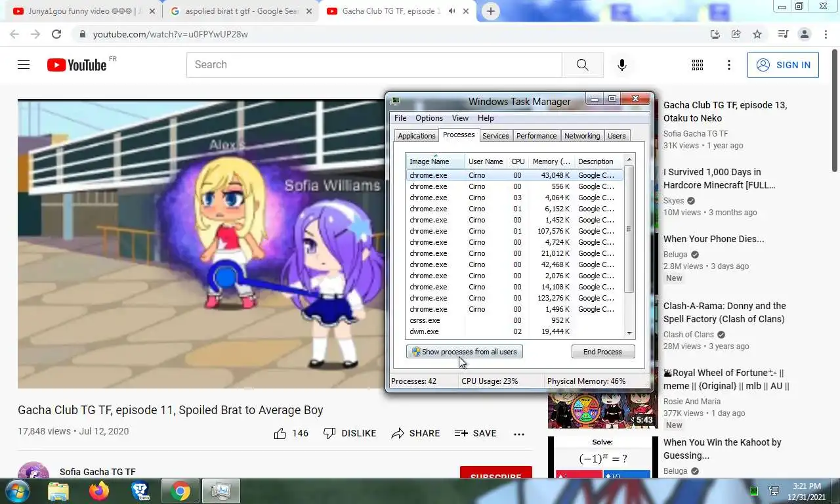Switch to Task Manager taskbar button
840x504 pixels.
pos(221,491)
